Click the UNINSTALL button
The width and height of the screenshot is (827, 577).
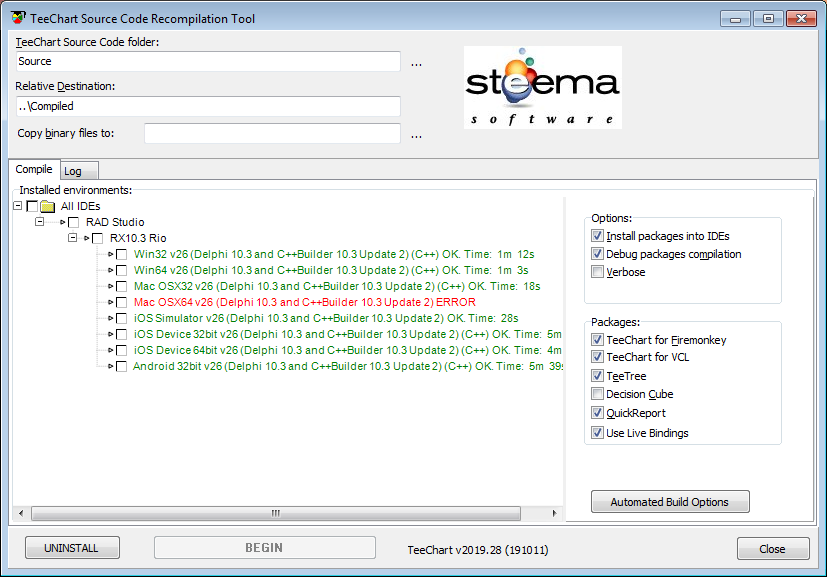(72, 548)
